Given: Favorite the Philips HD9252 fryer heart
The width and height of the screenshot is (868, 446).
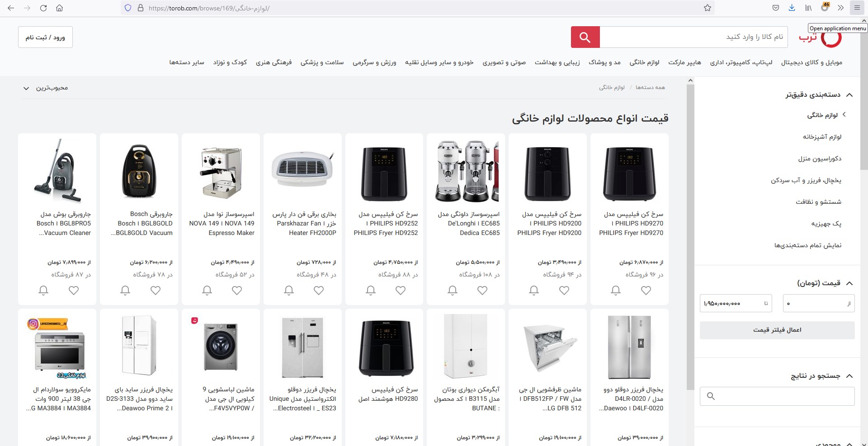Looking at the screenshot, I should point(401,291).
